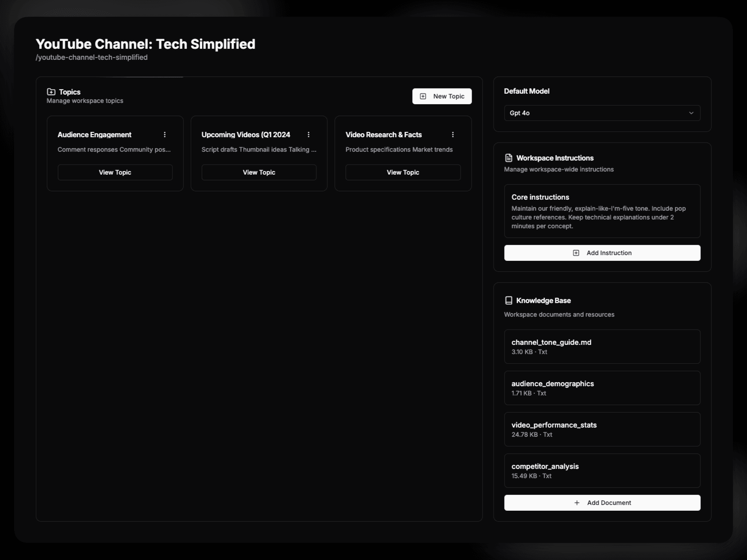The width and height of the screenshot is (747, 560).
Task: Click the Knowledge Base heading
Action: click(543, 300)
